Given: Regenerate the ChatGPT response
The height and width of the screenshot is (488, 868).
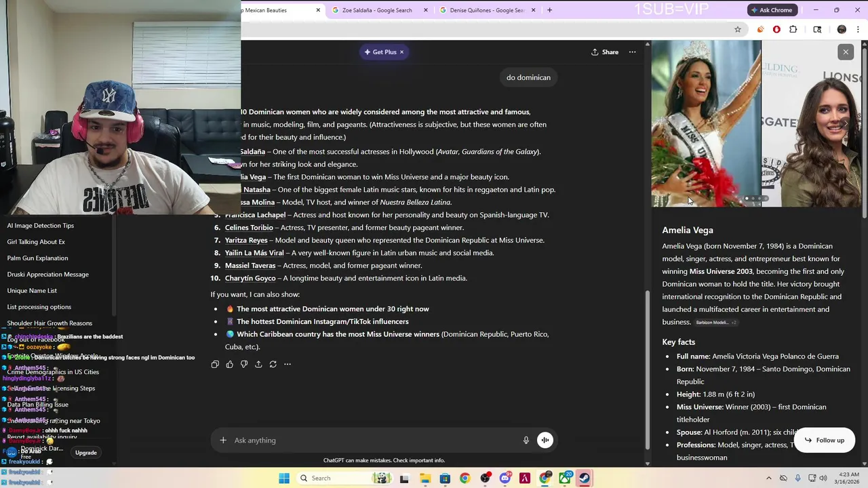Looking at the screenshot, I should (273, 365).
